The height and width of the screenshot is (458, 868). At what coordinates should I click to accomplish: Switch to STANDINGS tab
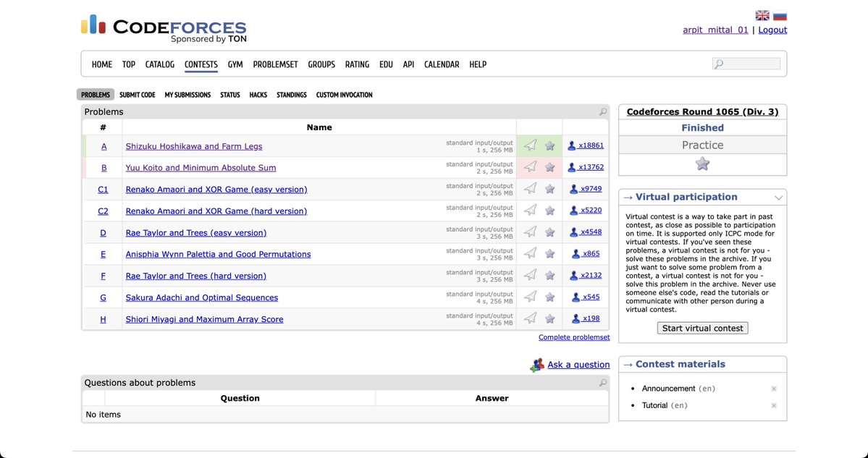point(292,95)
